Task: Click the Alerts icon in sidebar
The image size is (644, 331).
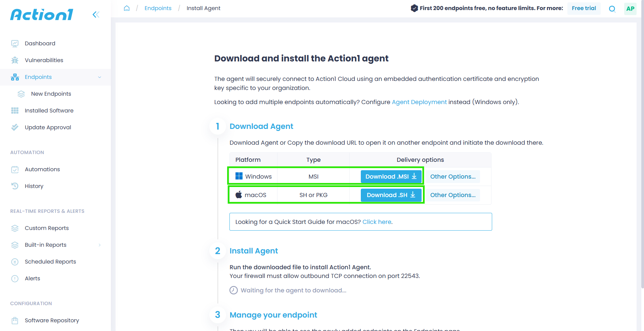Action: coord(15,279)
